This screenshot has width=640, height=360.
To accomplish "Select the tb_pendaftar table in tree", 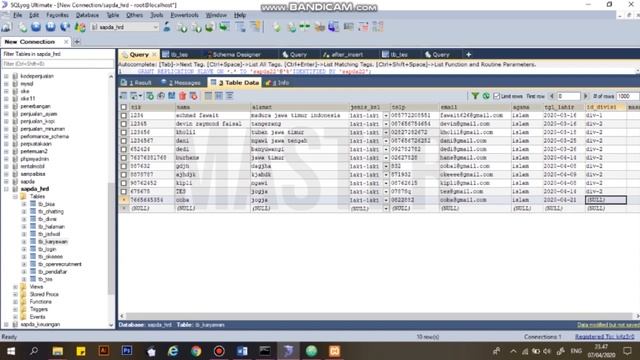I will (x=52, y=272).
